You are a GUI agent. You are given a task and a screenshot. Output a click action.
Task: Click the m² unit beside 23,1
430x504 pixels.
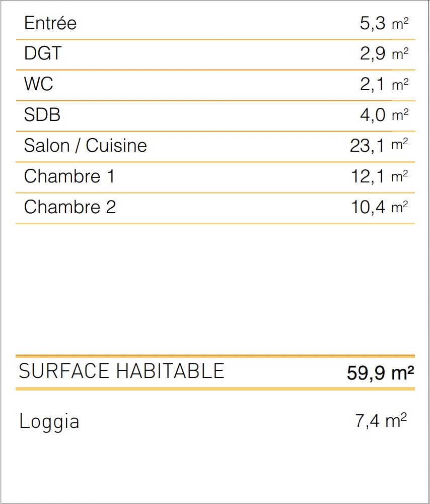[x=400, y=145]
